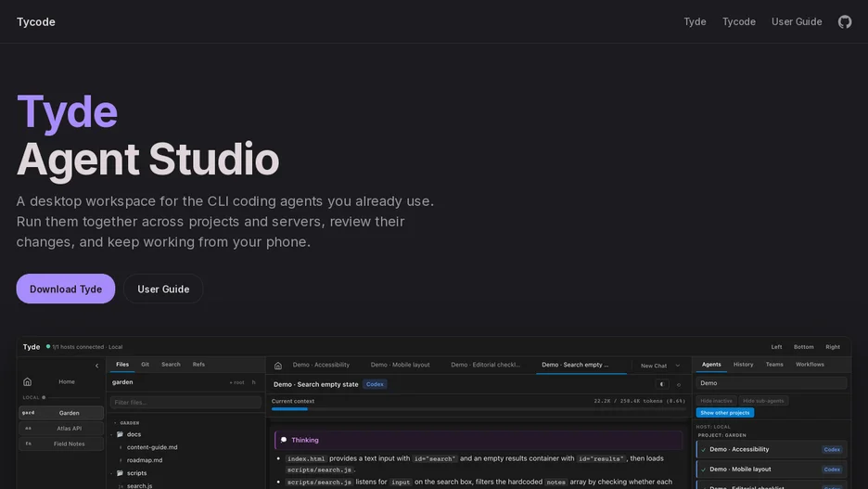868x489 pixels.
Task: Click the small circle icon right of the theme toggle
Action: pos(679,384)
